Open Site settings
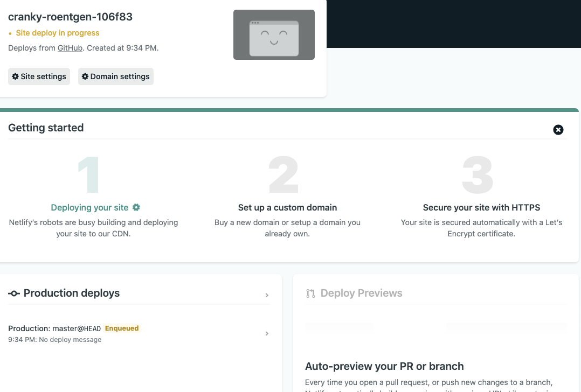This screenshot has height=392, width=581. pyautogui.click(x=39, y=76)
